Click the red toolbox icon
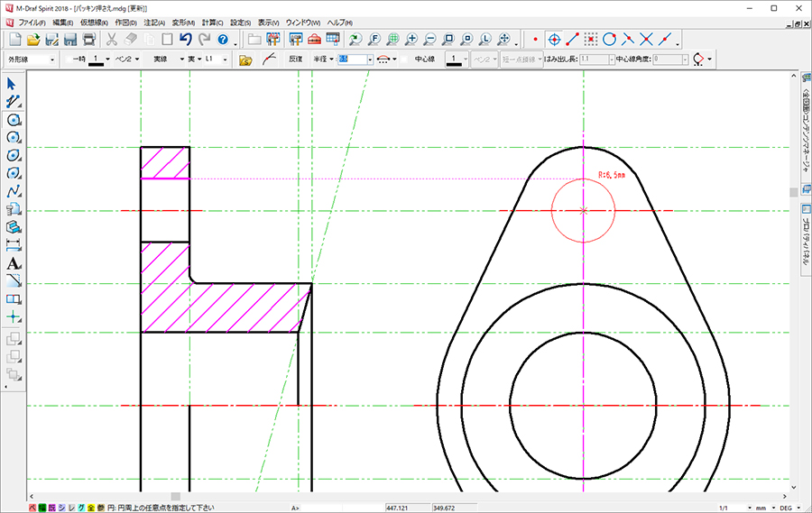 [x=314, y=39]
